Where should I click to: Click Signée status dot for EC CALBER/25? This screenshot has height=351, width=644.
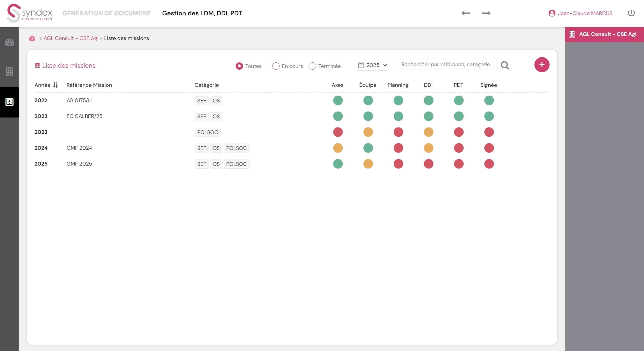[489, 116]
